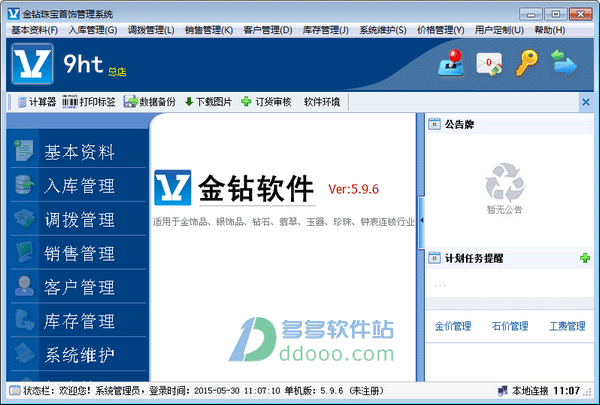This screenshot has height=405, width=600.
Task: Click 下载图片 toolbar button
Action: tap(208, 102)
